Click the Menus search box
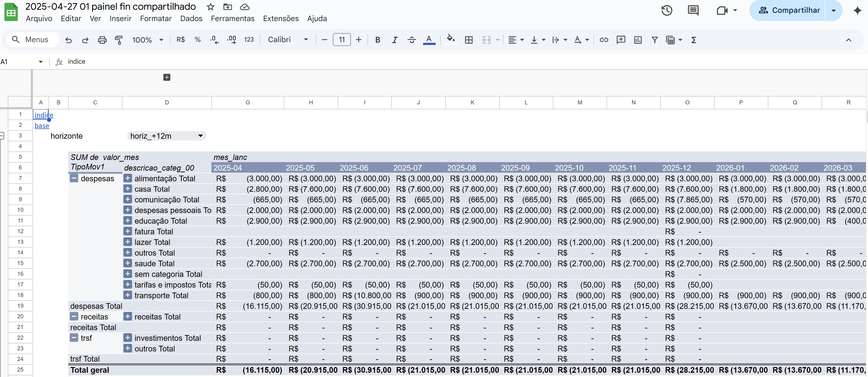Viewport: 868px width, 377px height. [32, 40]
